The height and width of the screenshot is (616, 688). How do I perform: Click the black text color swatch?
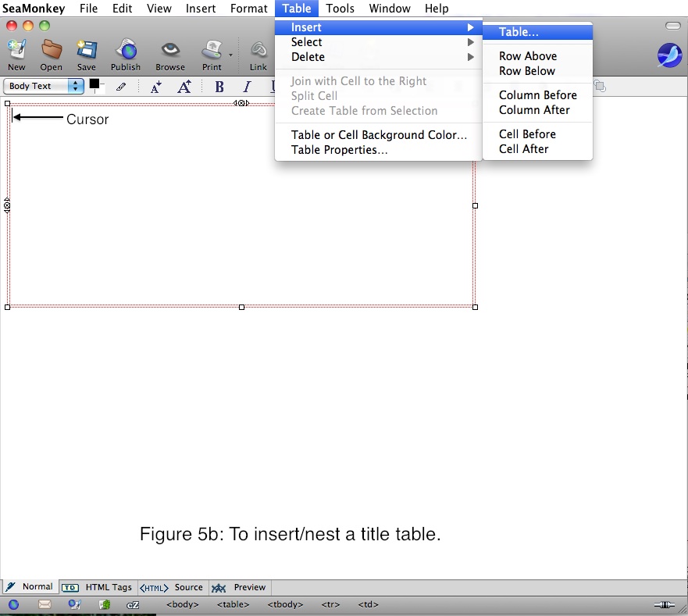point(94,84)
